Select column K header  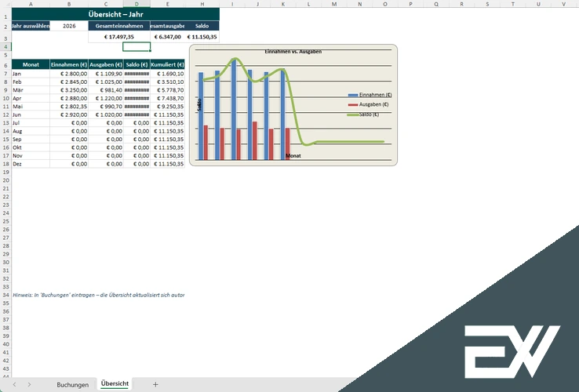point(283,4)
